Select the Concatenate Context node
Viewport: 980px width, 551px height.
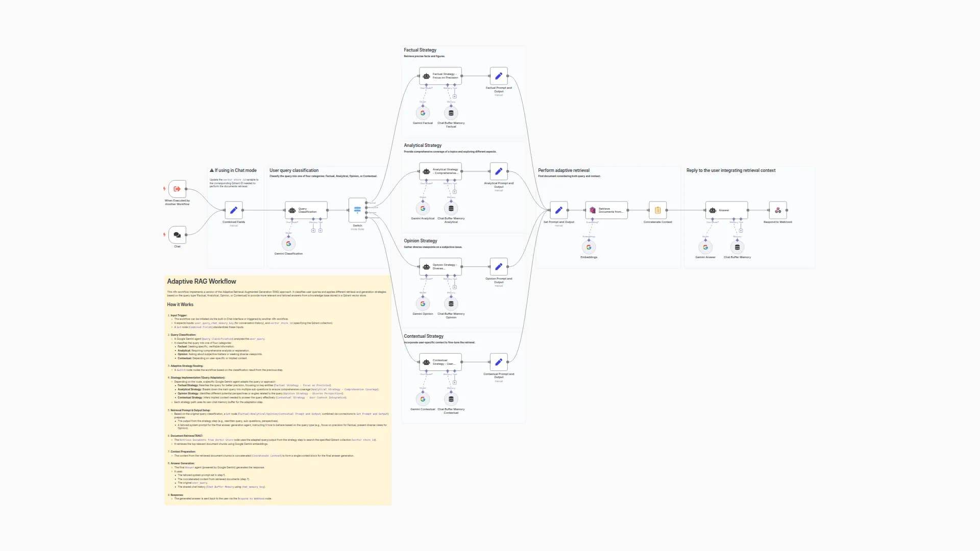[x=658, y=210]
